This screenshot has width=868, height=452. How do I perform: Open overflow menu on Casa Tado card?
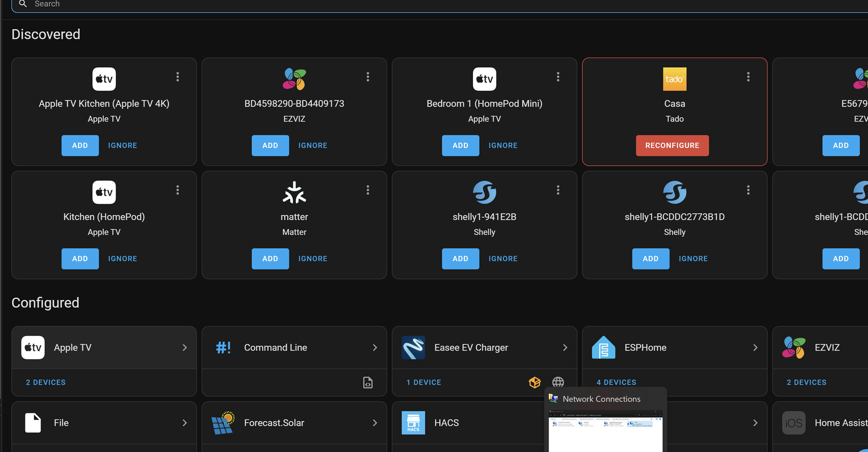click(x=748, y=77)
